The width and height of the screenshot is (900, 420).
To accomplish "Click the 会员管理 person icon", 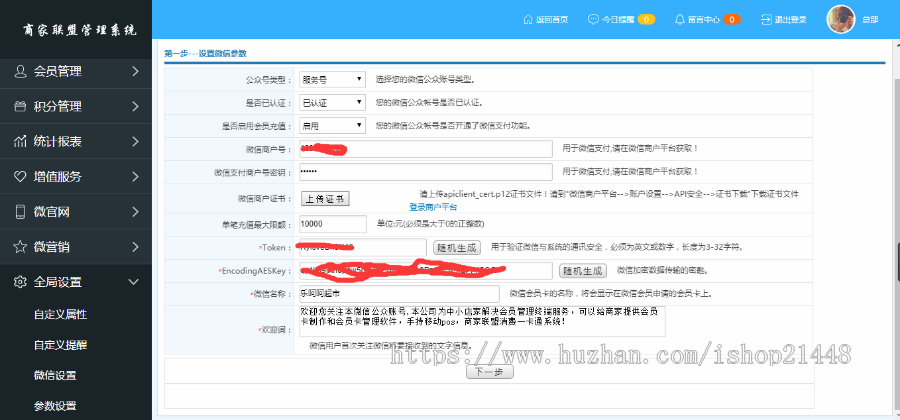I will [20, 71].
